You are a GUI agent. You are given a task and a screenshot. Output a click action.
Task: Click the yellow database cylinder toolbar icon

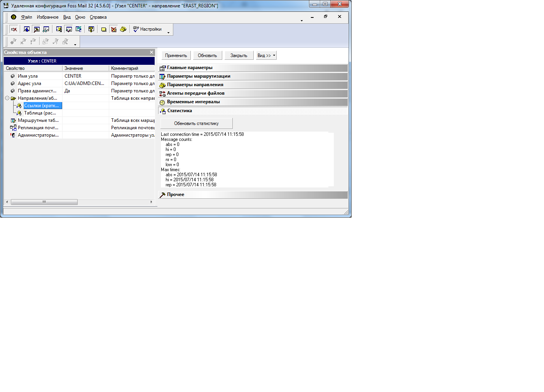point(59,29)
